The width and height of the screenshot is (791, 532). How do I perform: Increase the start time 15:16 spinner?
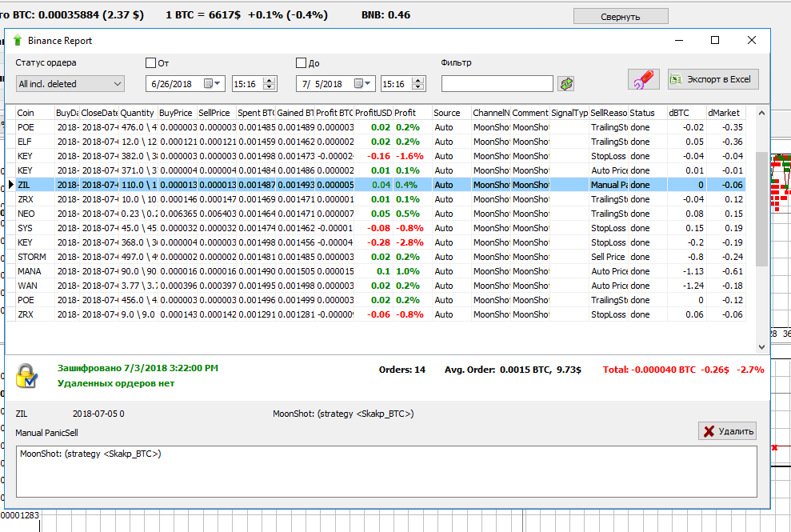pos(270,80)
